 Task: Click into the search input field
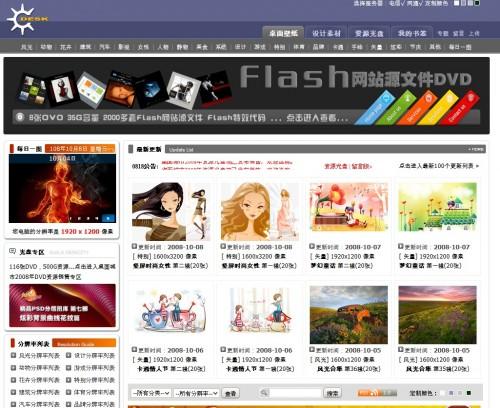point(295,393)
